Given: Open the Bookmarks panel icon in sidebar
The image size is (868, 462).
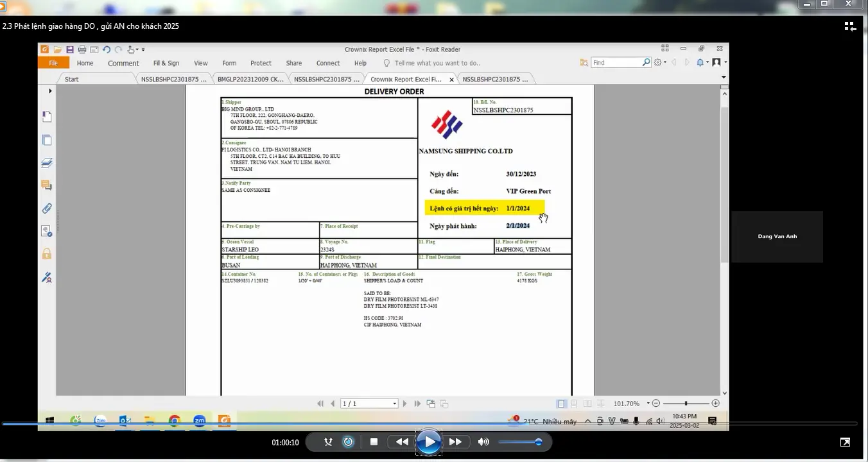Looking at the screenshot, I should [x=47, y=117].
